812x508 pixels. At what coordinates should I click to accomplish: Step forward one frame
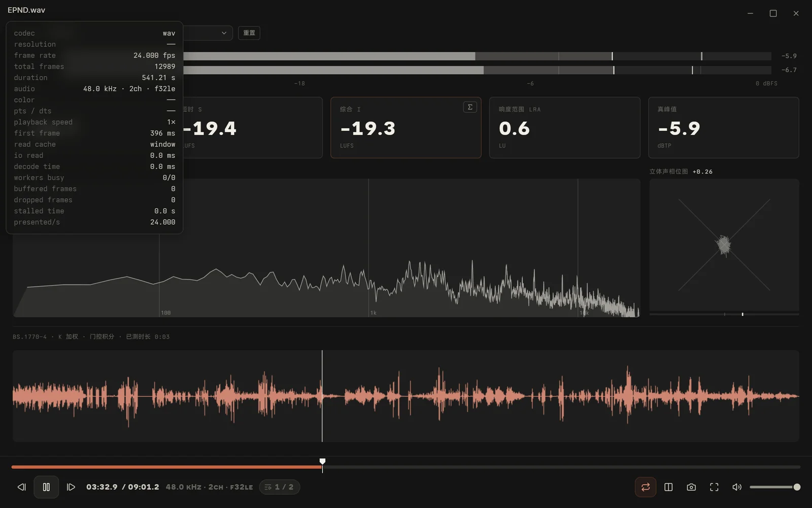point(71,487)
